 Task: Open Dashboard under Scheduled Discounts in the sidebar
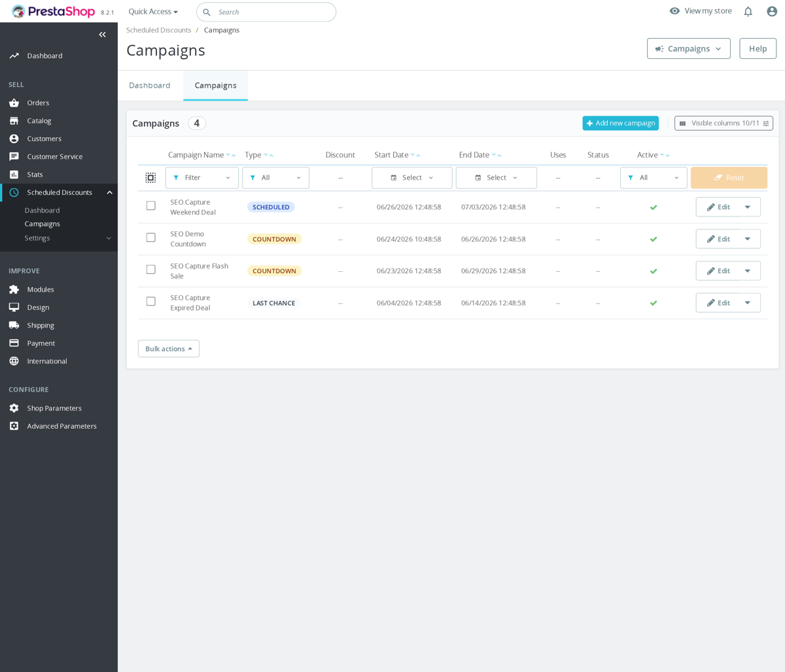(42, 210)
